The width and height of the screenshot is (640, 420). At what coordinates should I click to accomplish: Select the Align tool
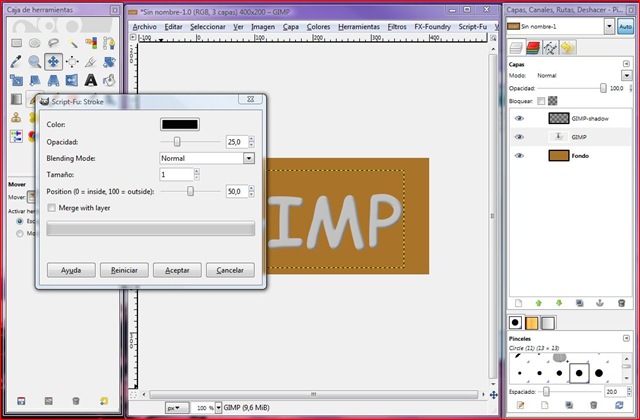[72, 62]
